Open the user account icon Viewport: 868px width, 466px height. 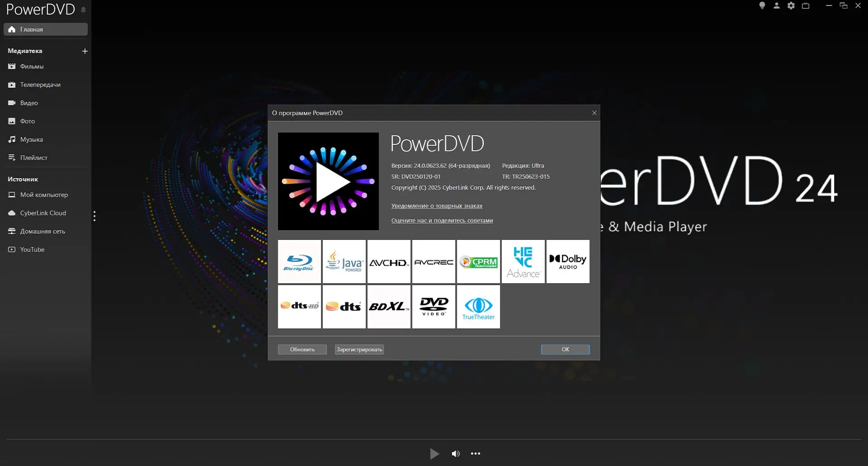(777, 5)
